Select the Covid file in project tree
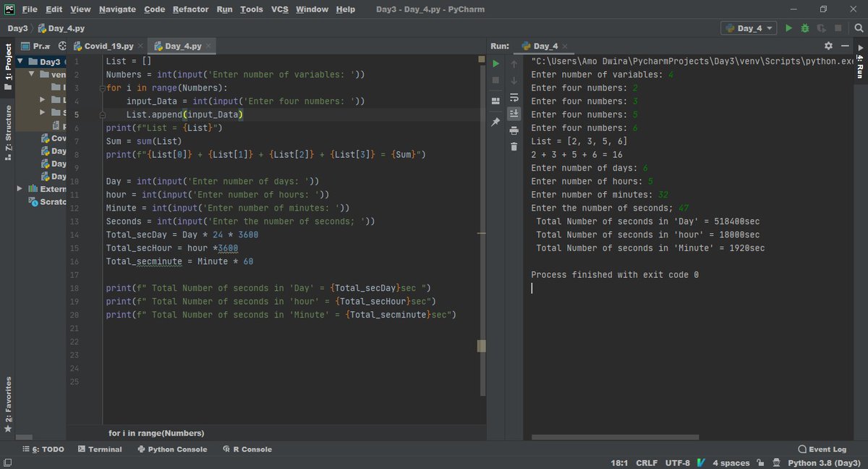 [x=54, y=138]
